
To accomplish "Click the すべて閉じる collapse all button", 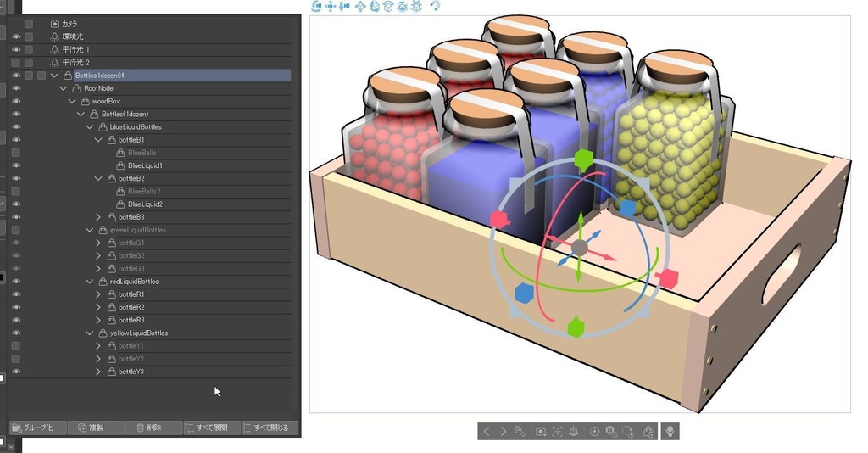I will click(270, 428).
